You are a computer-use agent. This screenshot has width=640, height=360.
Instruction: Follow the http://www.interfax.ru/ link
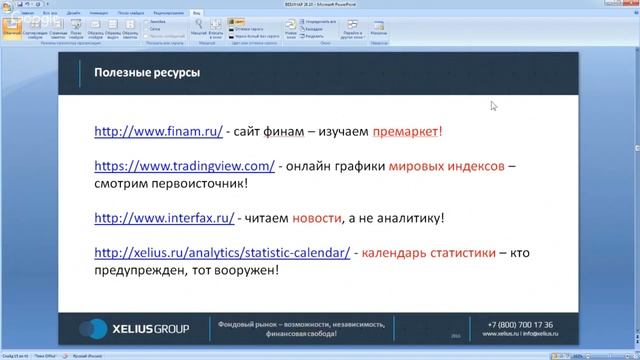pyautogui.click(x=164, y=218)
